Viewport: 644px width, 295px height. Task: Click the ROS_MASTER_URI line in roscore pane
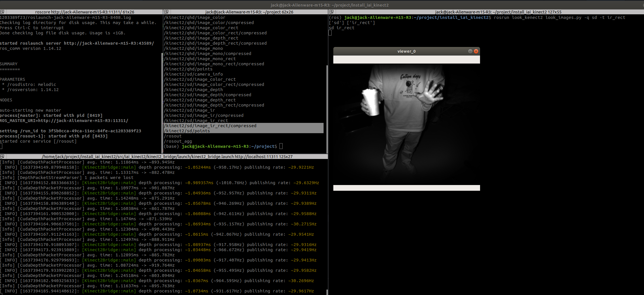(64, 121)
